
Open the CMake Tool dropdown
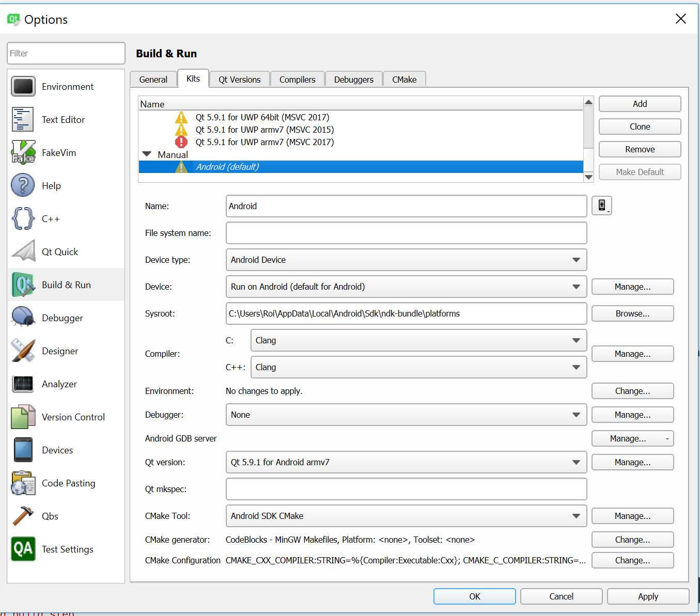[x=406, y=516]
